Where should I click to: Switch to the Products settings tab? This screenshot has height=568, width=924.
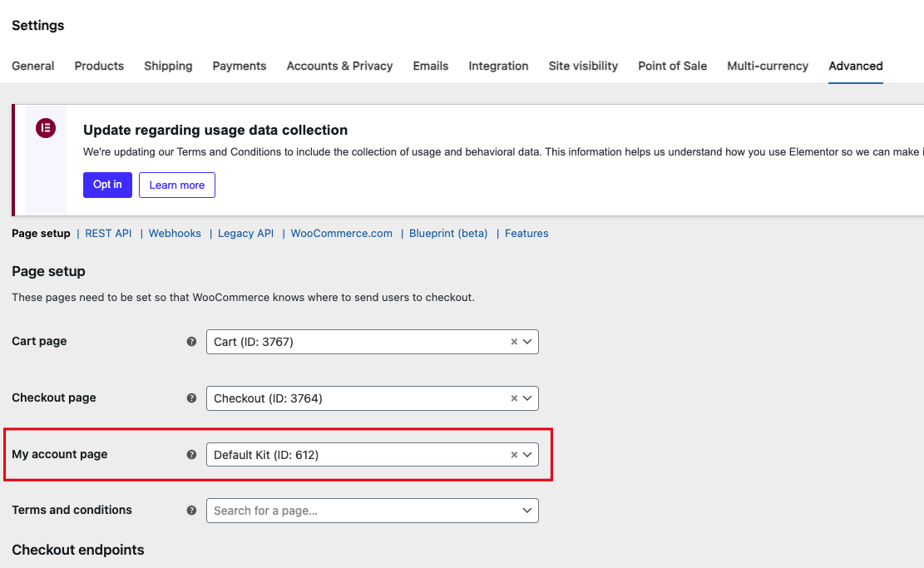(99, 66)
